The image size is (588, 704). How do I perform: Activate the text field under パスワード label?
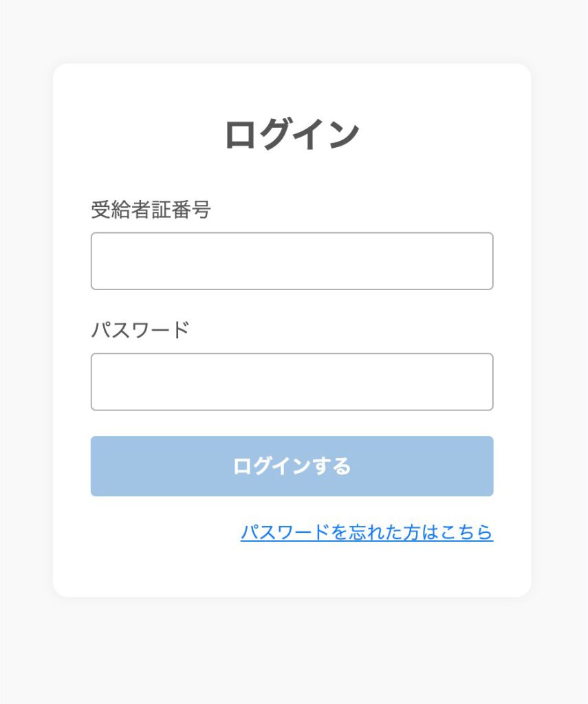point(292,382)
